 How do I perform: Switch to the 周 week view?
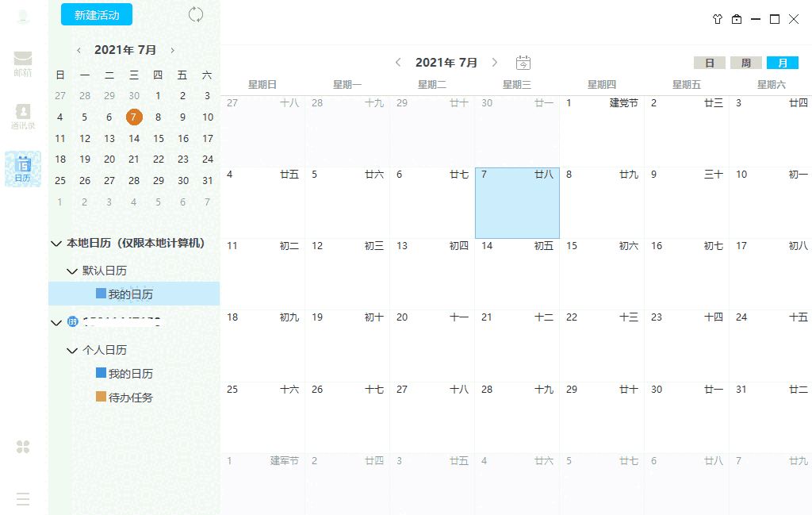click(745, 62)
